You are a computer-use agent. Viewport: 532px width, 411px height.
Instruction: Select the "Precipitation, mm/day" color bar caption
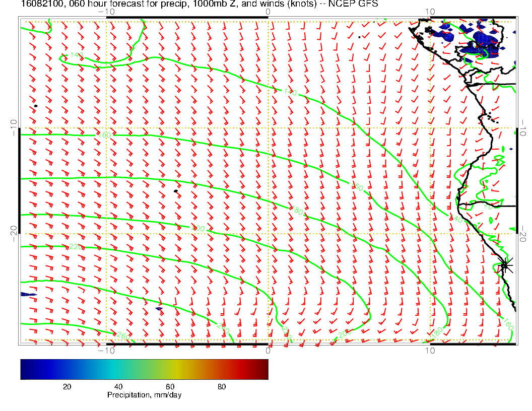click(144, 395)
